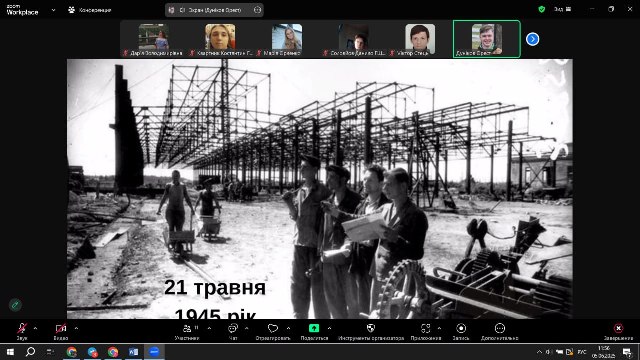Screen dimensions: 640x360
Task: Click the green encryption shield icon
Action: [542, 9]
